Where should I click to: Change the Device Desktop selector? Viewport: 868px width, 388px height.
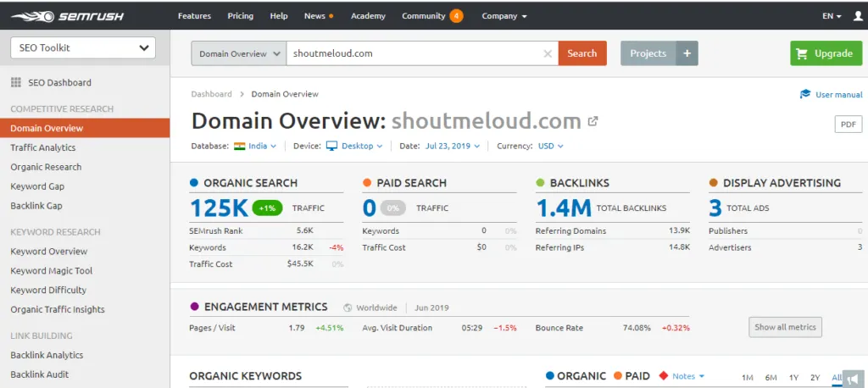coord(362,146)
